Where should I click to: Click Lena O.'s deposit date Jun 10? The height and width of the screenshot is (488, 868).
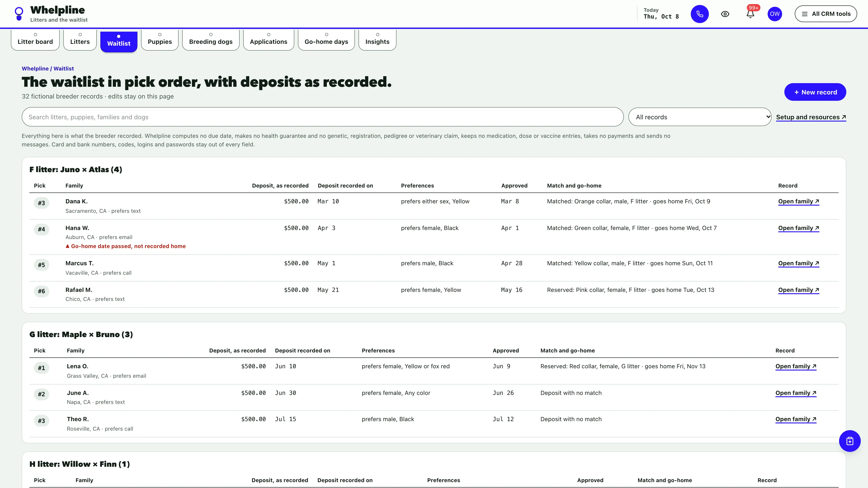tap(285, 366)
